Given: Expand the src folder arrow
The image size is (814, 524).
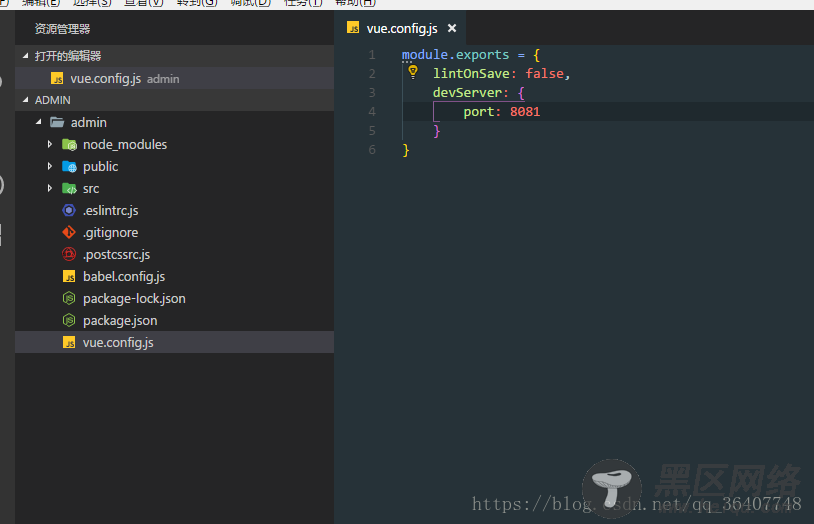Looking at the screenshot, I should pyautogui.click(x=50, y=188).
